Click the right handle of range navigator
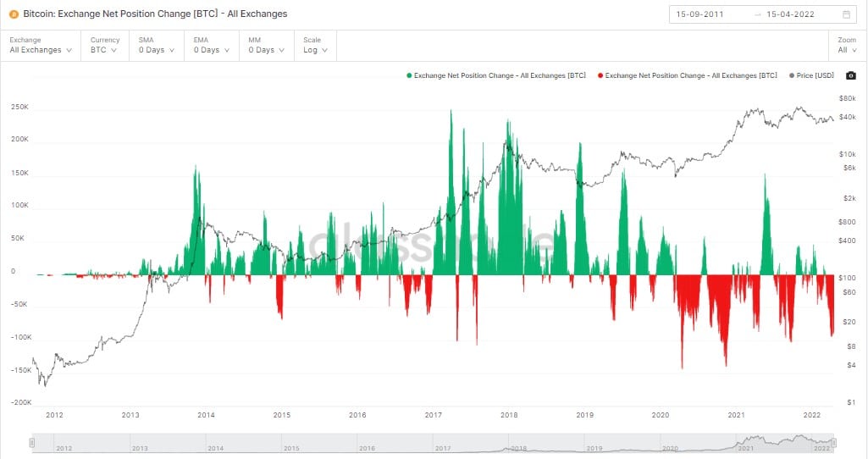This screenshot has width=868, height=459. tap(834, 443)
